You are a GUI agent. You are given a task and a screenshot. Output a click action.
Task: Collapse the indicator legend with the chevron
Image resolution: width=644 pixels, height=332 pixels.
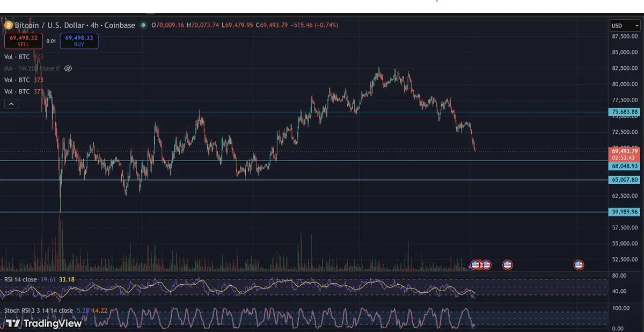pyautogui.click(x=11, y=104)
